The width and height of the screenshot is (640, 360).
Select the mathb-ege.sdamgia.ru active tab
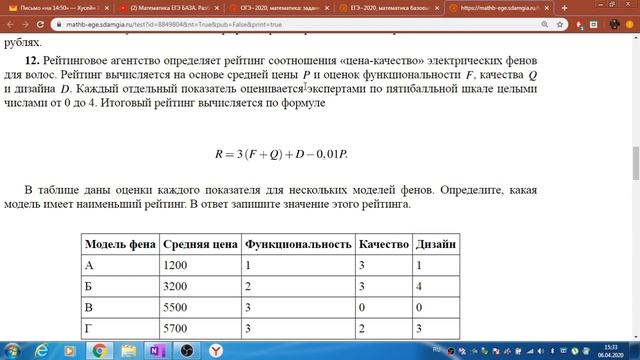tap(500, 8)
